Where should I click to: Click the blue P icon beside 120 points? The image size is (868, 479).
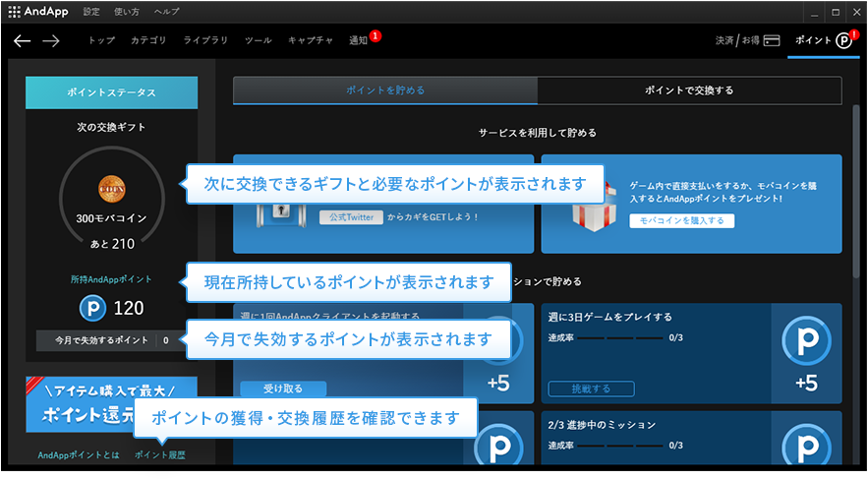click(92, 308)
